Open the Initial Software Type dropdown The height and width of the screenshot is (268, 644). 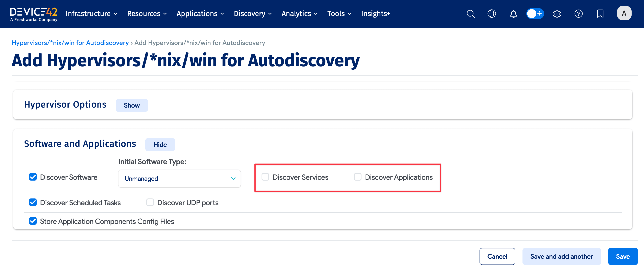click(x=179, y=178)
